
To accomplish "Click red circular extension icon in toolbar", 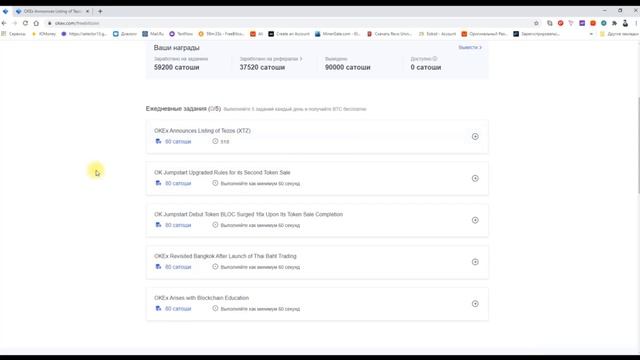I will tap(560, 23).
